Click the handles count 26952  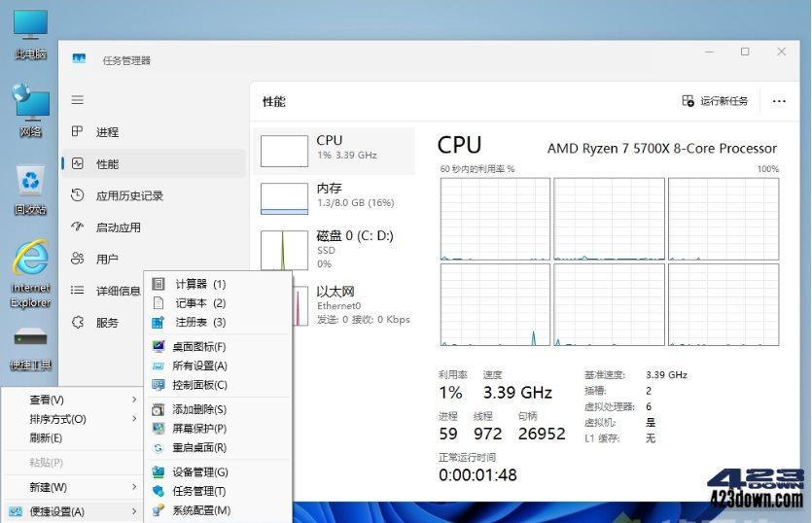pos(542,434)
